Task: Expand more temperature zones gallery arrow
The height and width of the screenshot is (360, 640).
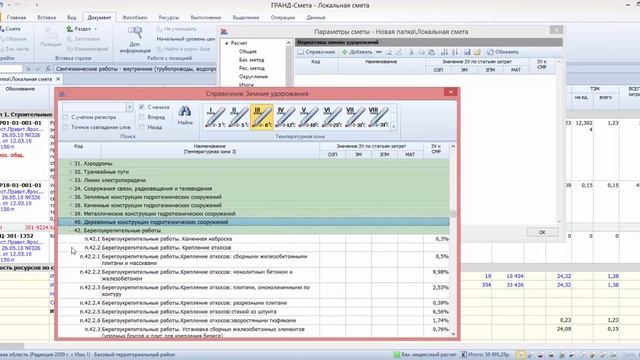Action: tap(393, 126)
